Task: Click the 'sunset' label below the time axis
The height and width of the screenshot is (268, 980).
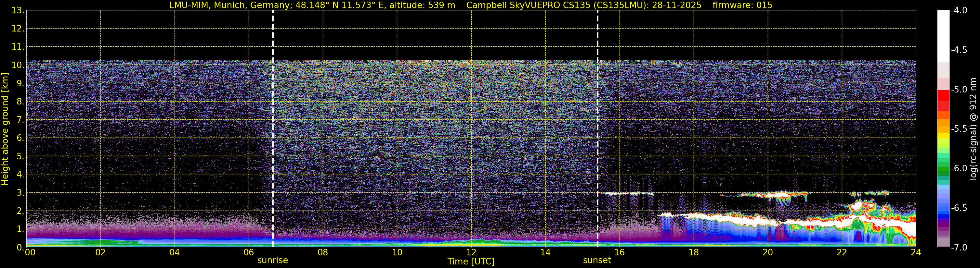Action: (x=597, y=261)
